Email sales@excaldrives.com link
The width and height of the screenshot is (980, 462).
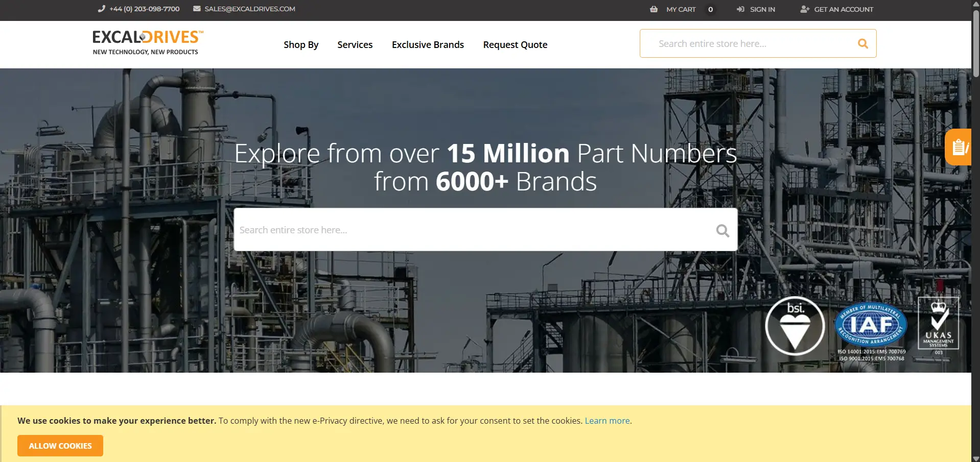(x=250, y=9)
